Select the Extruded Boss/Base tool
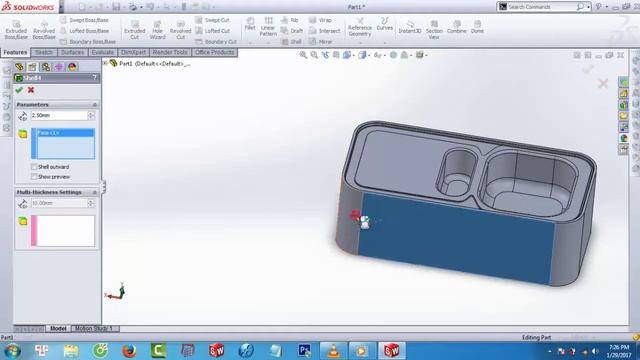Screen dimensions: 640x360 tap(16, 30)
